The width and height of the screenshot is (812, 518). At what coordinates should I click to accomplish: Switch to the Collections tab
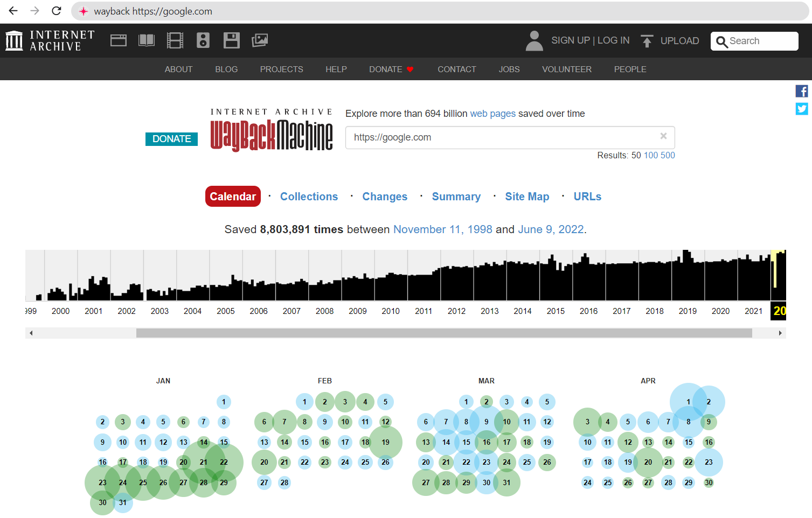(x=309, y=197)
